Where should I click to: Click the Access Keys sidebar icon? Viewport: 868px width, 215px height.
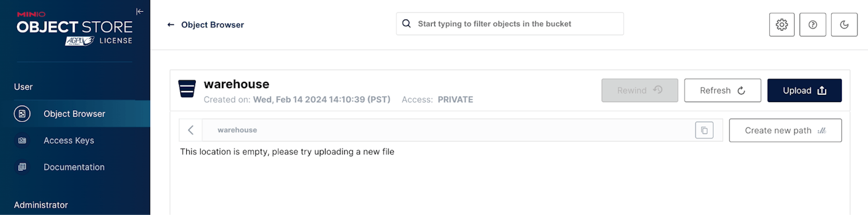click(x=22, y=140)
